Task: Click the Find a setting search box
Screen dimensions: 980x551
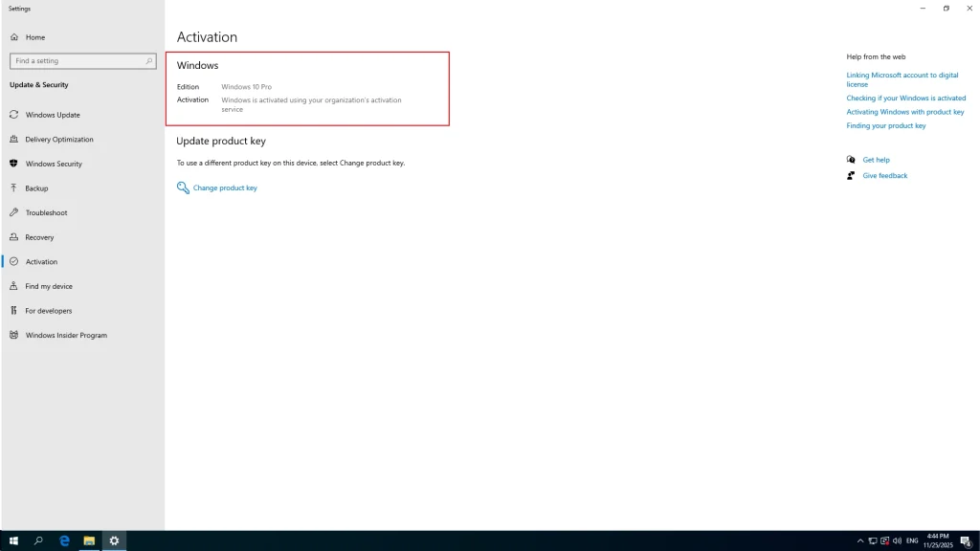Action: (82, 60)
